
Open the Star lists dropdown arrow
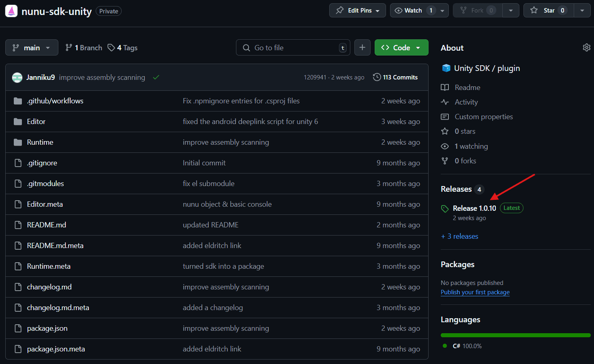pyautogui.click(x=582, y=11)
